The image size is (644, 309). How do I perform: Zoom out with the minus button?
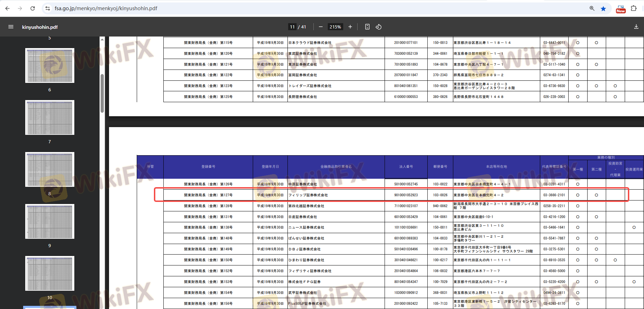click(x=320, y=27)
